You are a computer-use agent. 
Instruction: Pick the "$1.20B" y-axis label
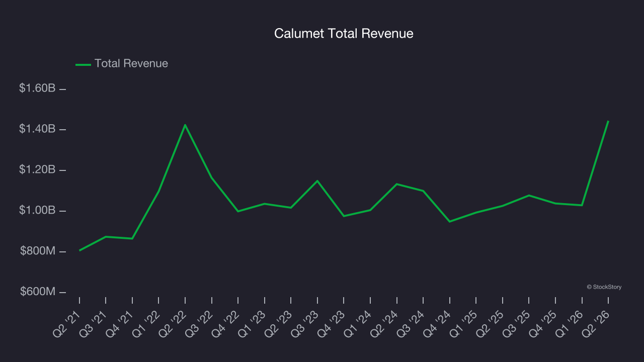click(37, 170)
